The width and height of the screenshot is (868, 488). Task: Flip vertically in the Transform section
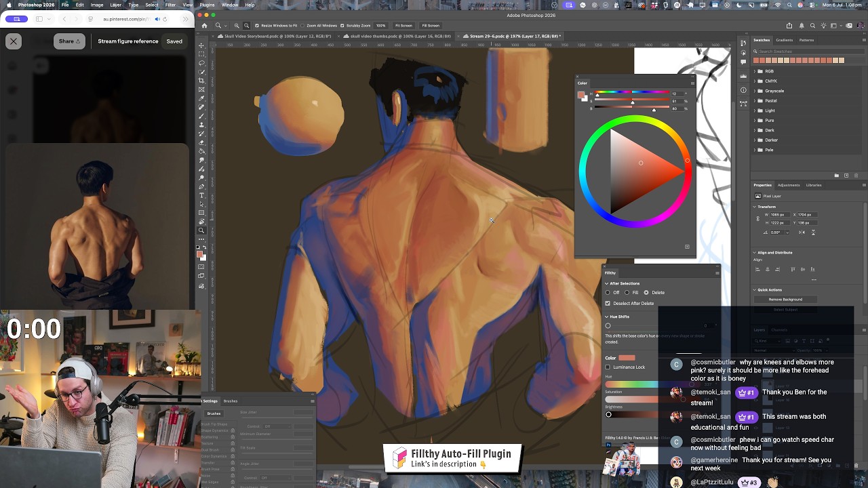[x=813, y=232]
